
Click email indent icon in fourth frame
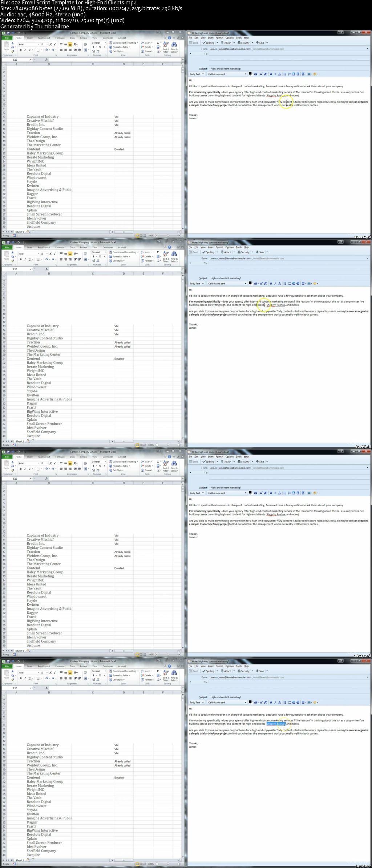pyautogui.click(x=298, y=703)
